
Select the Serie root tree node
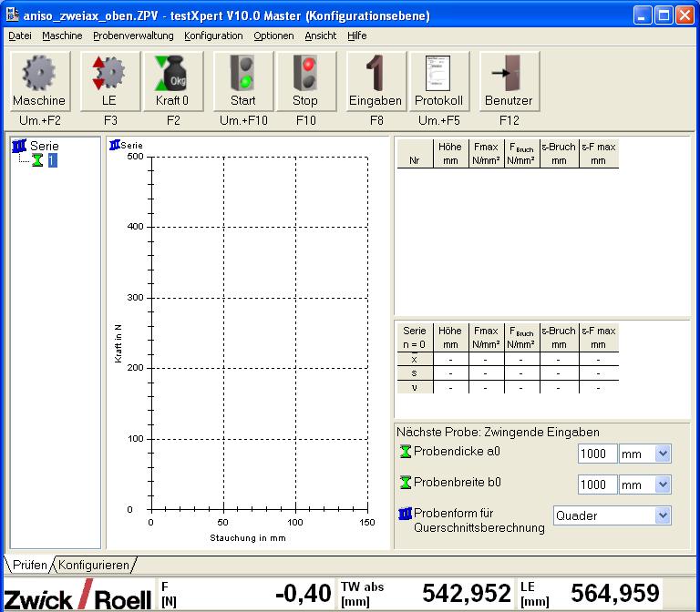pos(44,146)
